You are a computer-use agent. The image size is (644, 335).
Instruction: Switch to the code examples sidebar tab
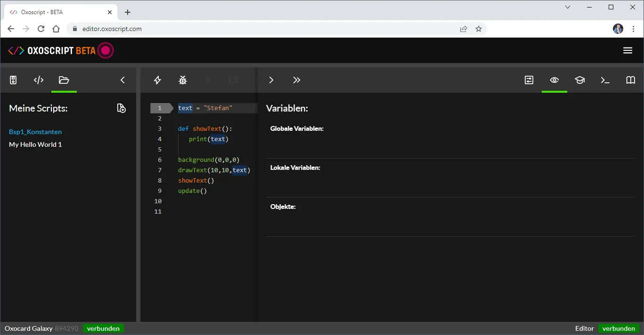[x=39, y=80]
